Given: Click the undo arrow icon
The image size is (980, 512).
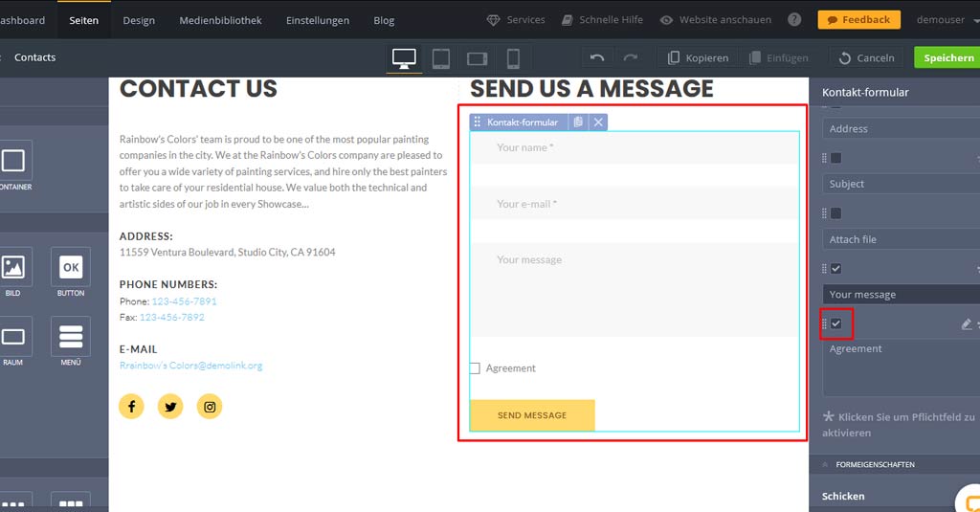Looking at the screenshot, I should click(x=597, y=58).
